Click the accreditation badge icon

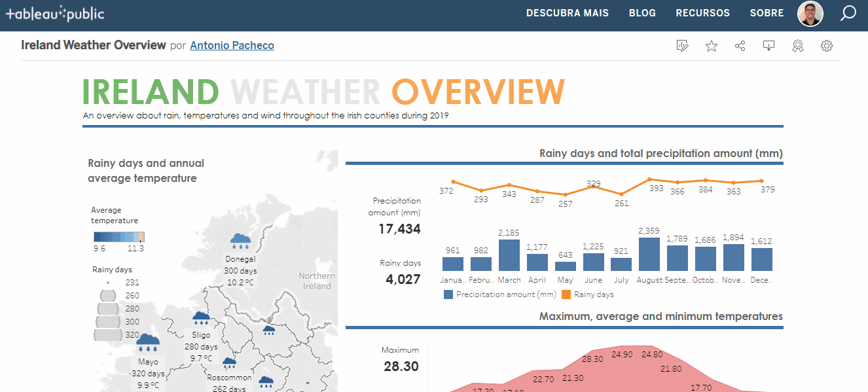797,46
